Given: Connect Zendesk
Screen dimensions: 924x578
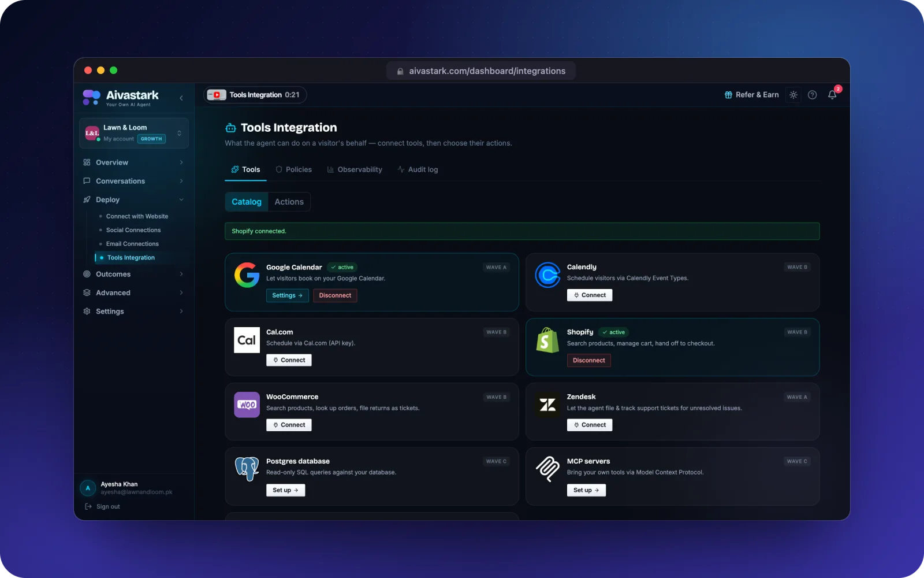Looking at the screenshot, I should click(590, 425).
